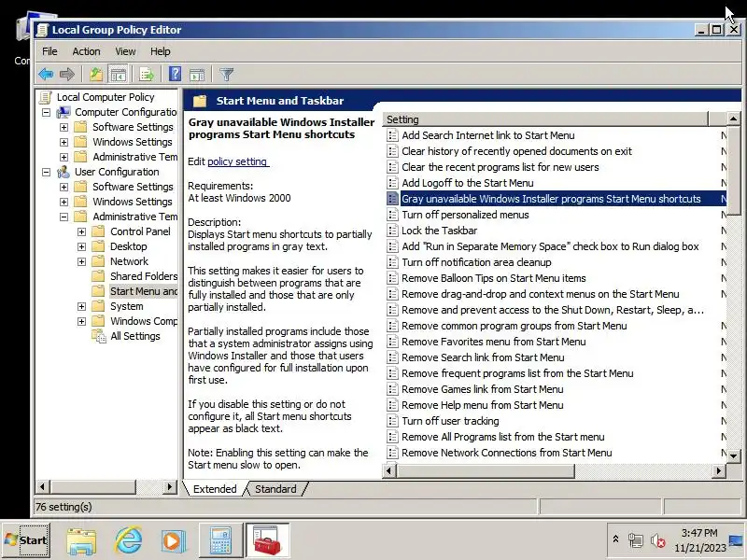747x560 pixels.
Task: Select Remove Balloon Tips on Start Menu items
Action: tap(494, 278)
